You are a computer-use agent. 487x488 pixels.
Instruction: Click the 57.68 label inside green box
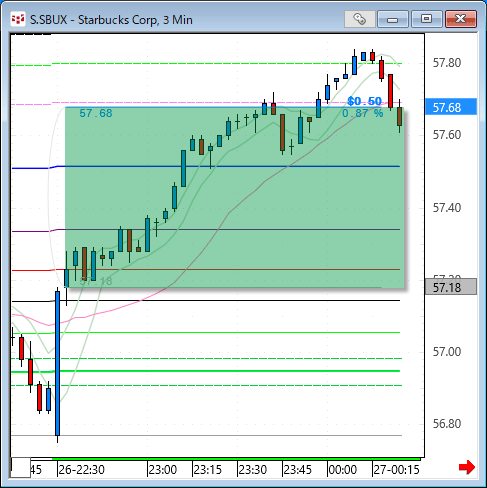tap(96, 113)
